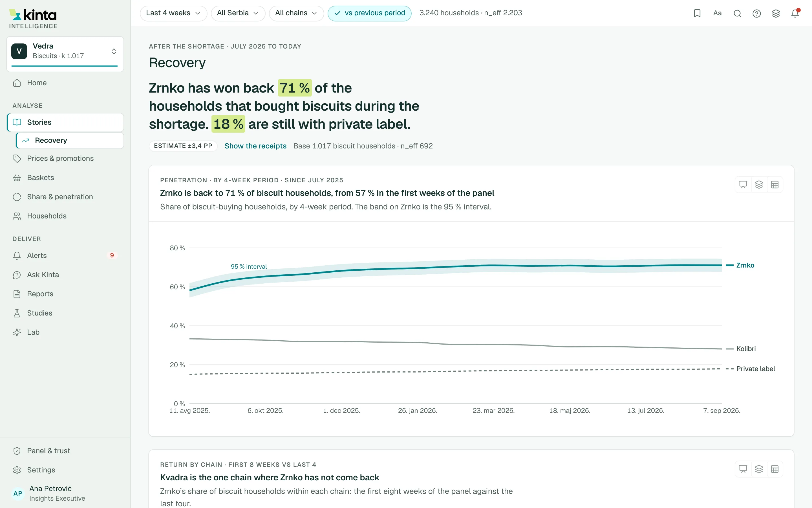Click the 26. jan 2026. axis label
812x508 pixels.
[417, 411]
